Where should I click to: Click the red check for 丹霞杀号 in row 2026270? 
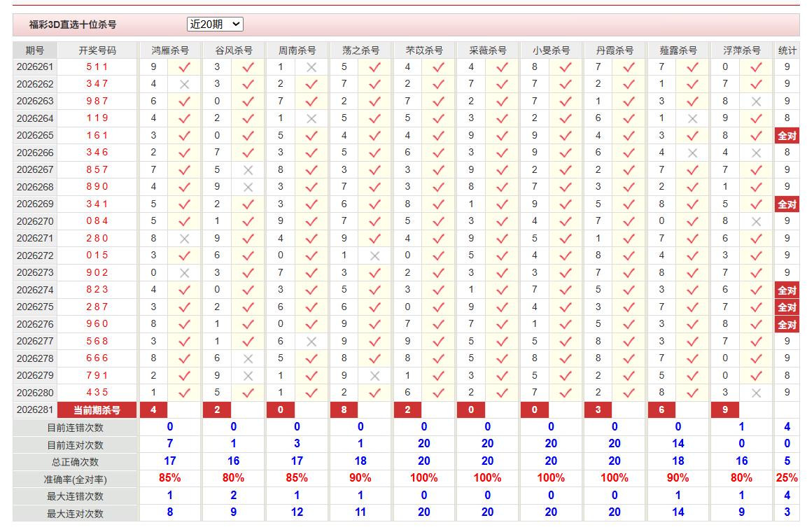629,221
